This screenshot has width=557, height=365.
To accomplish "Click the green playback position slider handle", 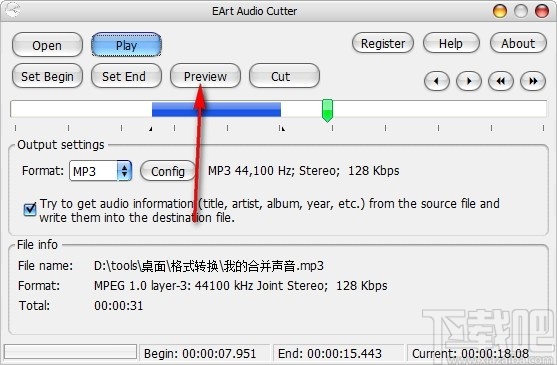I will pos(327,110).
